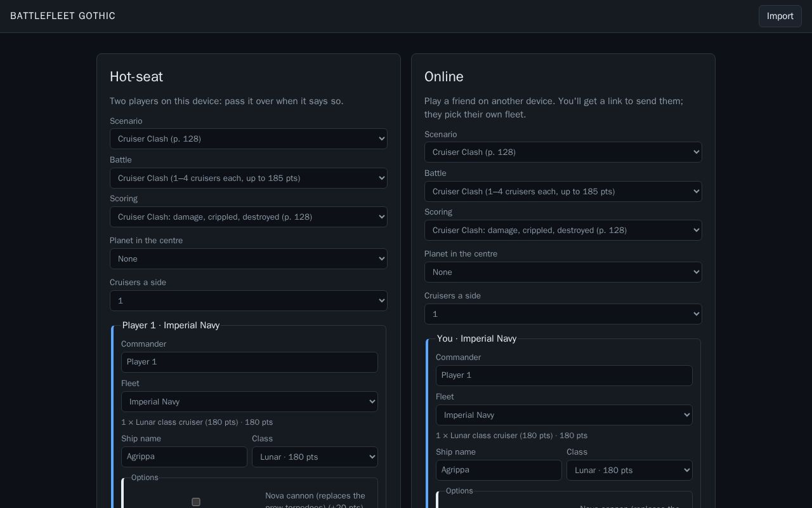This screenshot has width=812, height=508.
Task: Click the Online 'Options' legend
Action: click(x=459, y=491)
